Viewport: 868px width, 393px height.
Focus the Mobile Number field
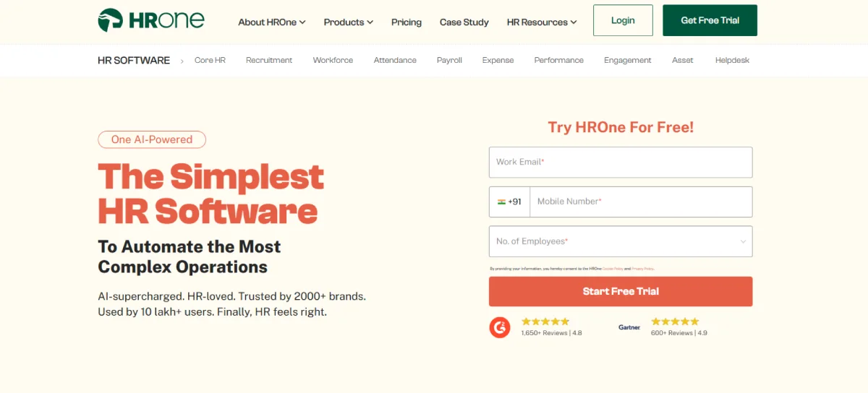tap(641, 202)
